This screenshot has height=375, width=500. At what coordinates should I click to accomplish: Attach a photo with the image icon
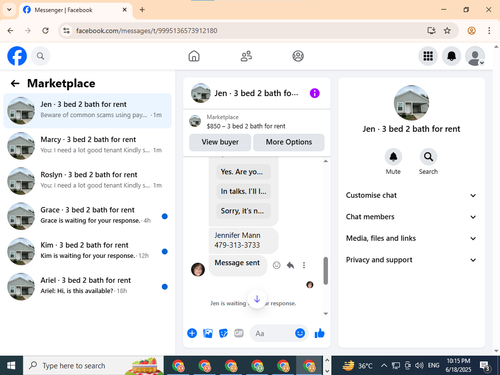point(208,333)
